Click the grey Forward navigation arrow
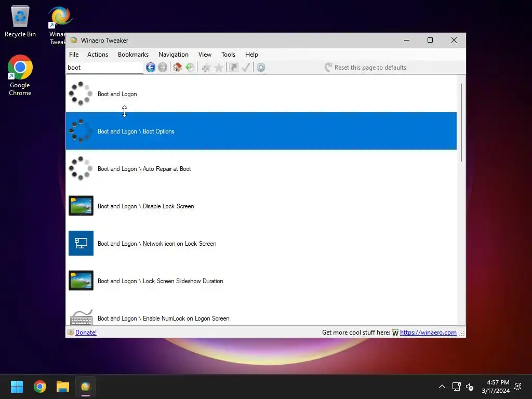This screenshot has height=399, width=532. [163, 68]
